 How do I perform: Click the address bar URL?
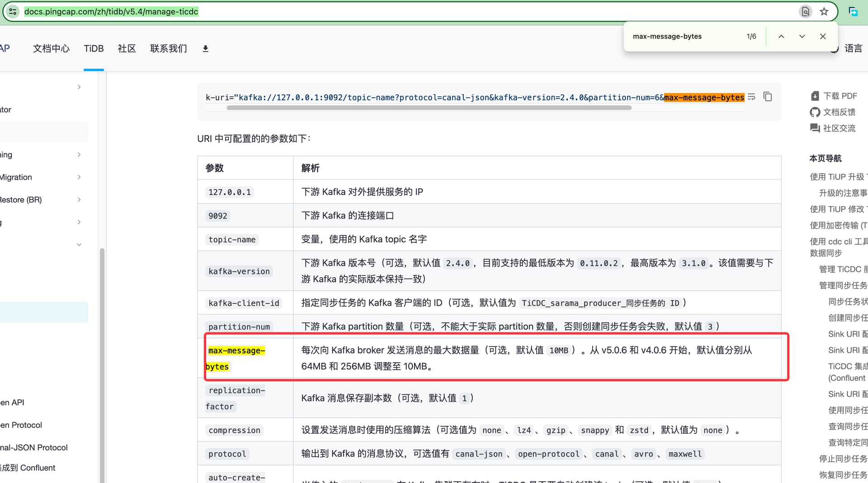point(111,12)
